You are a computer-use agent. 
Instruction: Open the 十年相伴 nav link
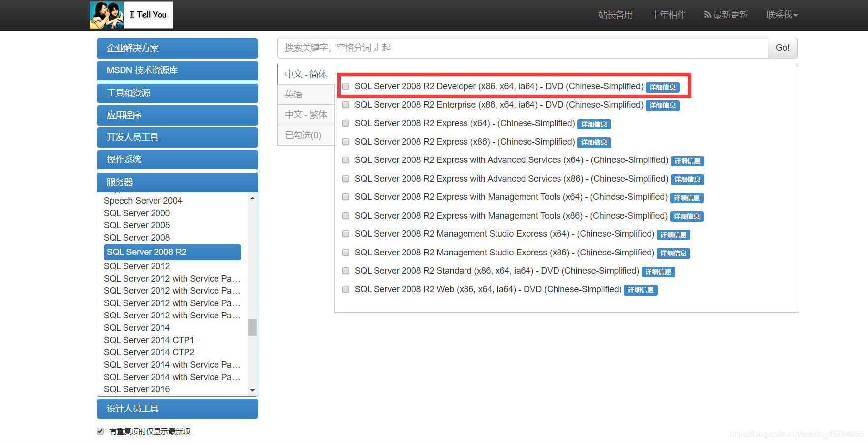pos(668,15)
